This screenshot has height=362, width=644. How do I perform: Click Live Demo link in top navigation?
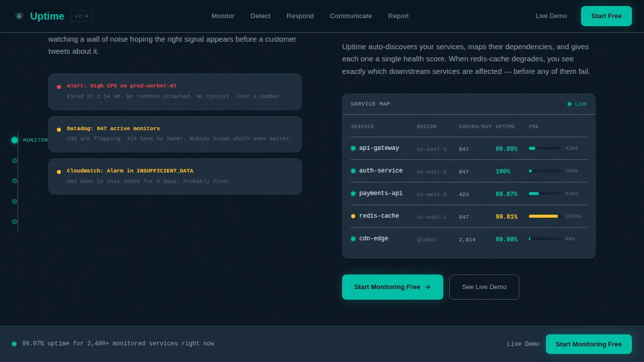click(x=551, y=16)
